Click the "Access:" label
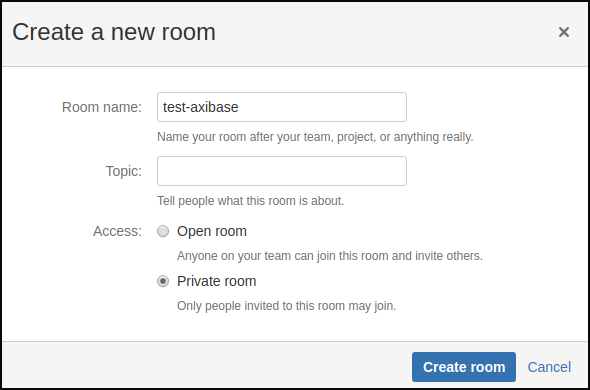 [118, 231]
